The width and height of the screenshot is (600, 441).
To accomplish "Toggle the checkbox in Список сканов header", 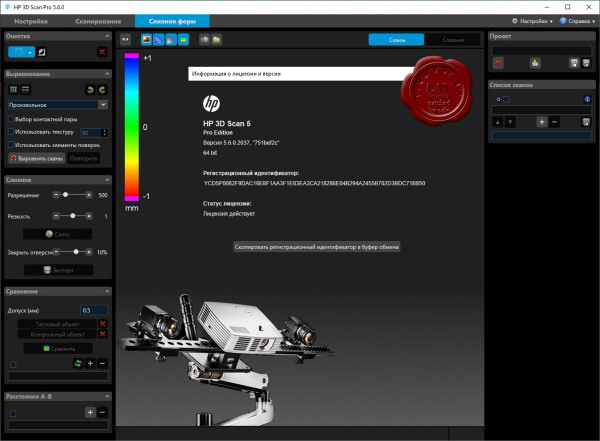I will [x=506, y=100].
